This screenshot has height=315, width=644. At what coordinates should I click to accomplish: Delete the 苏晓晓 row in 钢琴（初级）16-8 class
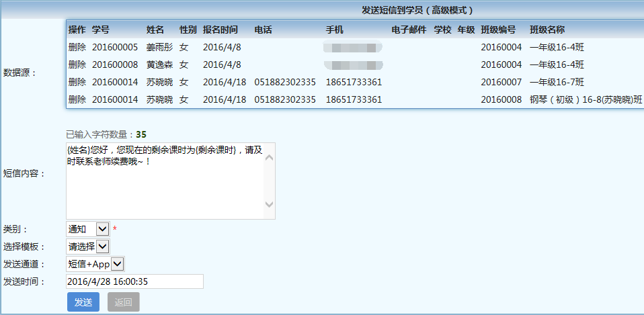(x=77, y=99)
